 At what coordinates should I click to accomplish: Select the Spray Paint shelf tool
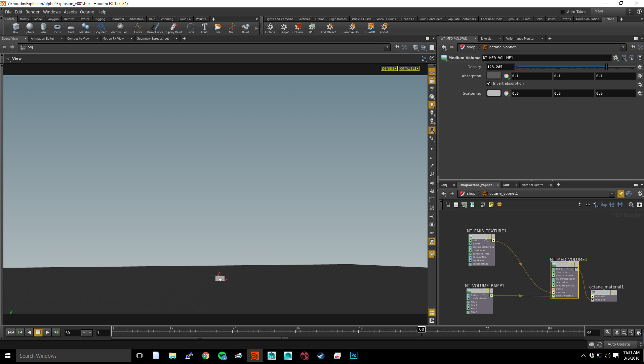pos(174,28)
